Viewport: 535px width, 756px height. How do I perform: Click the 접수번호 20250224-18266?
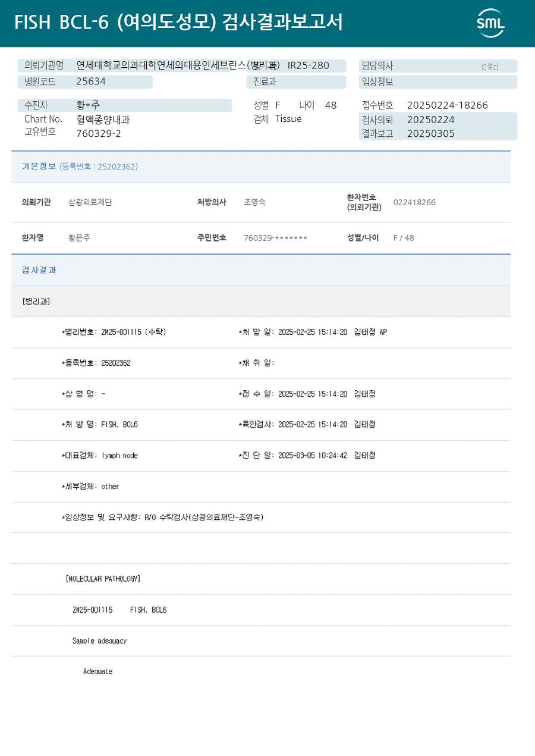click(447, 105)
